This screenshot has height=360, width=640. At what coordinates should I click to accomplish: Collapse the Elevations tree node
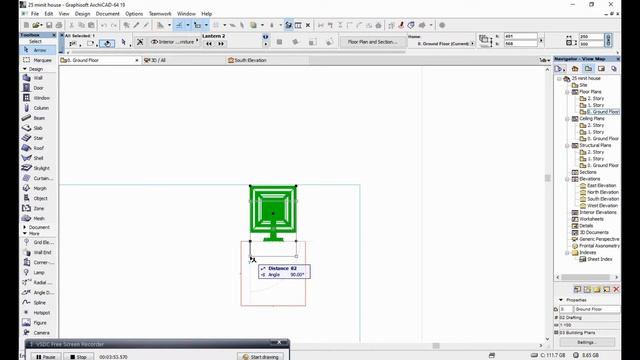[567, 179]
